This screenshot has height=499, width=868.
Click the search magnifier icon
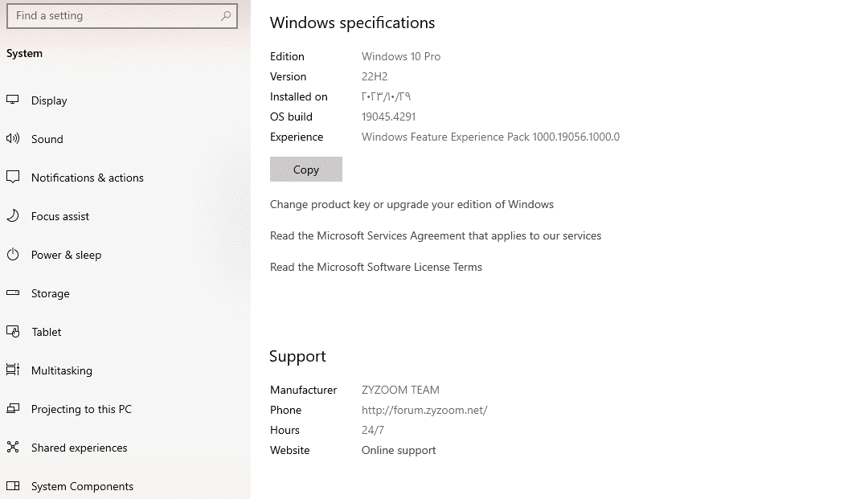225,16
